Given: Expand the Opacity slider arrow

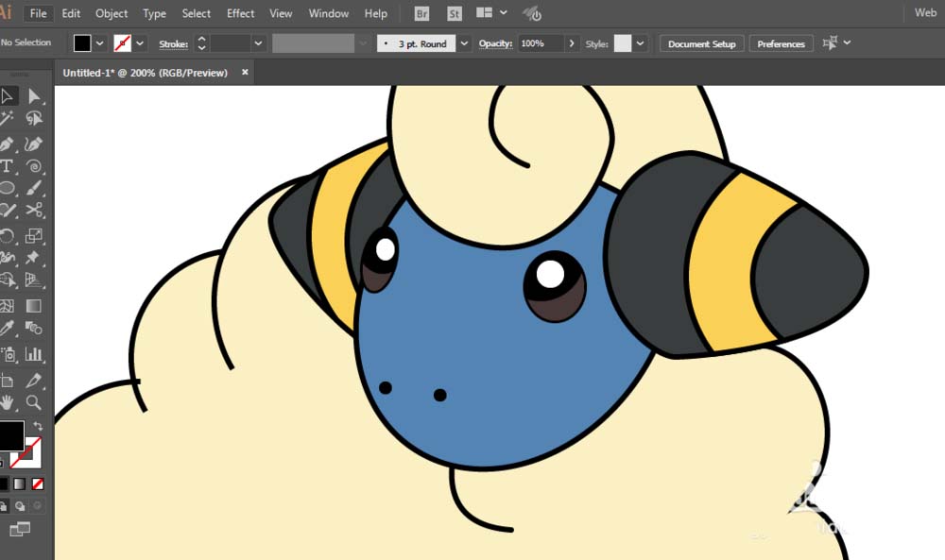Looking at the screenshot, I should pyautogui.click(x=572, y=43).
